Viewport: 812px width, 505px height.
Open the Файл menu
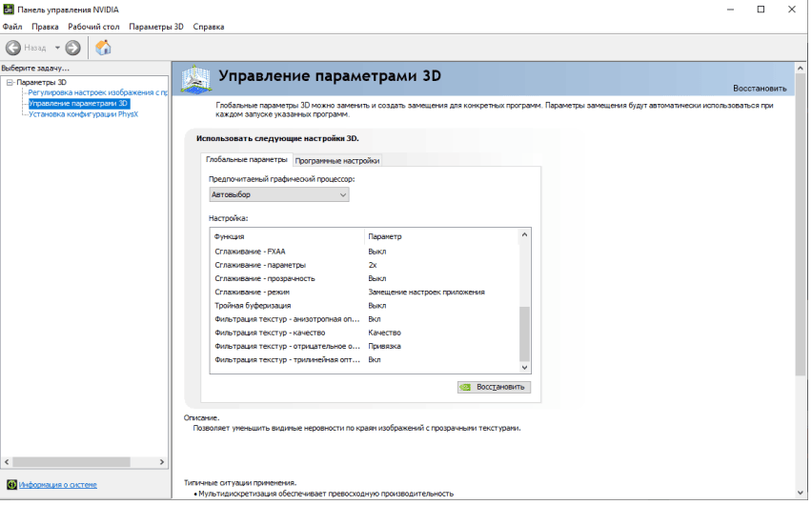pos(12,27)
